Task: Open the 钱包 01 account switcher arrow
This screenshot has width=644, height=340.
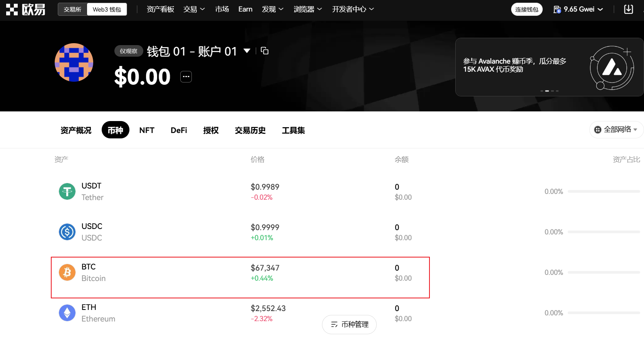Action: point(247,51)
